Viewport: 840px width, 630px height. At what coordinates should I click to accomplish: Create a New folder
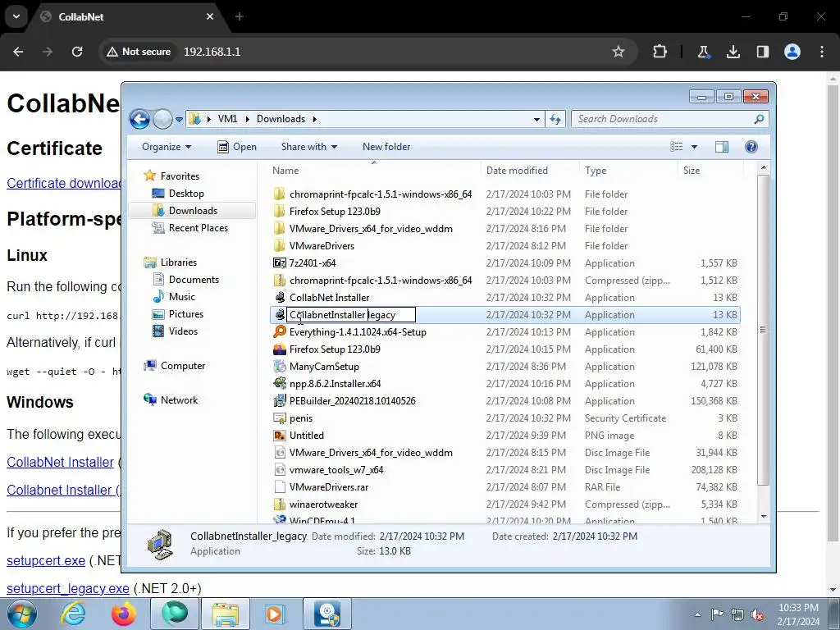(x=386, y=147)
